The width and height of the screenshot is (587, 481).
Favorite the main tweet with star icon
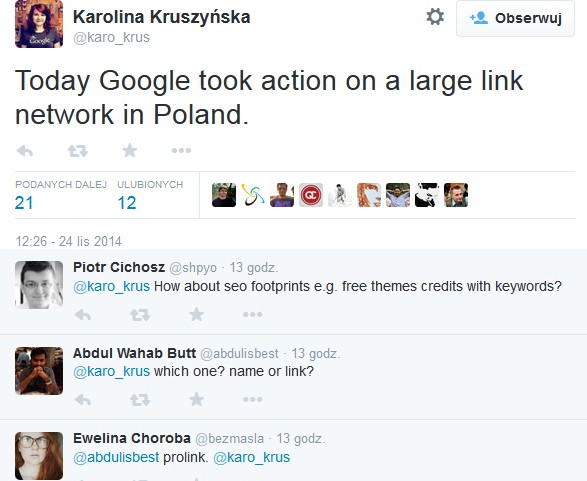130,150
